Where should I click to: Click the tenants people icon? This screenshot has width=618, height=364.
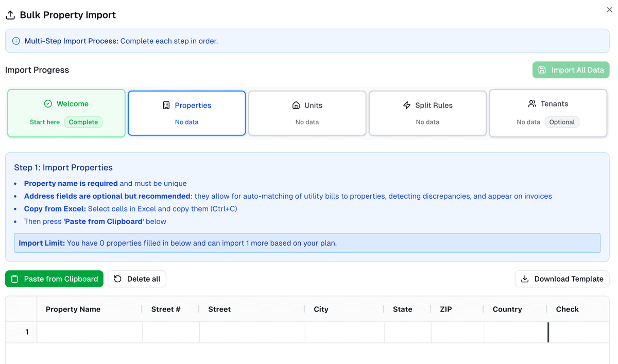point(532,103)
